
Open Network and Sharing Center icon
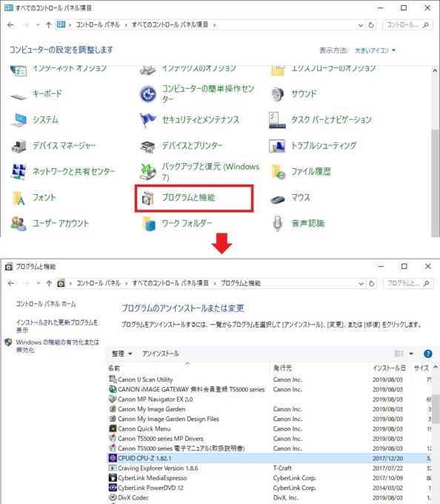tap(19, 172)
